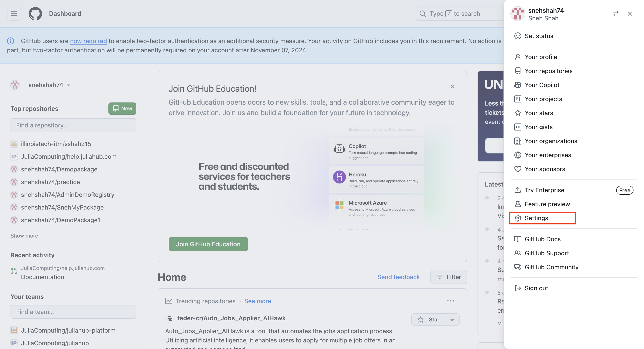644x349 pixels.
Task: Open JuliaComputing/juliahub team
Action: point(55,343)
